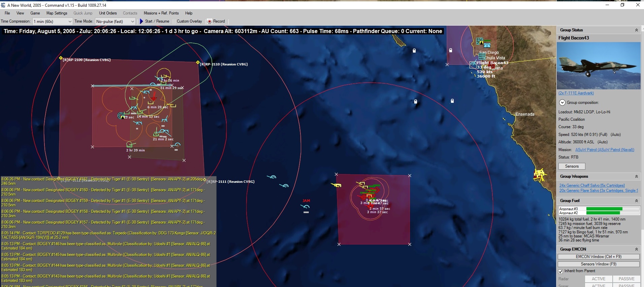The width and height of the screenshot is (644, 287).
Task: Click the facility icon next to Chula Vista
Action: [x=482, y=57]
